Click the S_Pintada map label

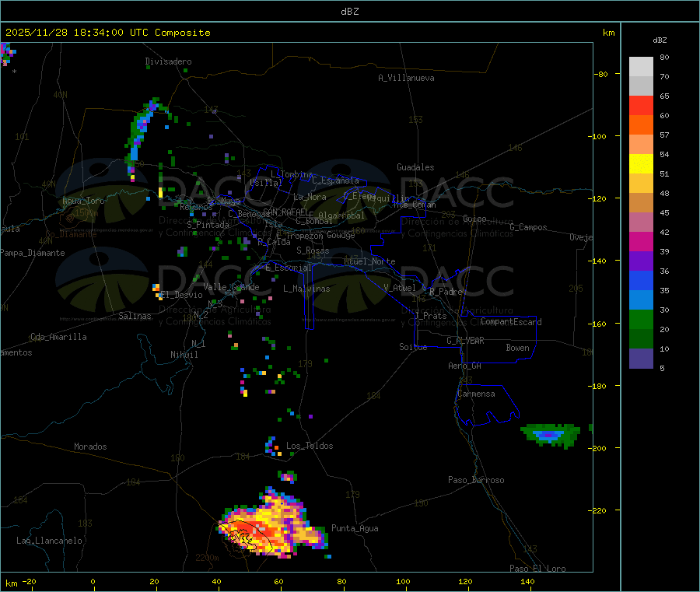click(208, 225)
